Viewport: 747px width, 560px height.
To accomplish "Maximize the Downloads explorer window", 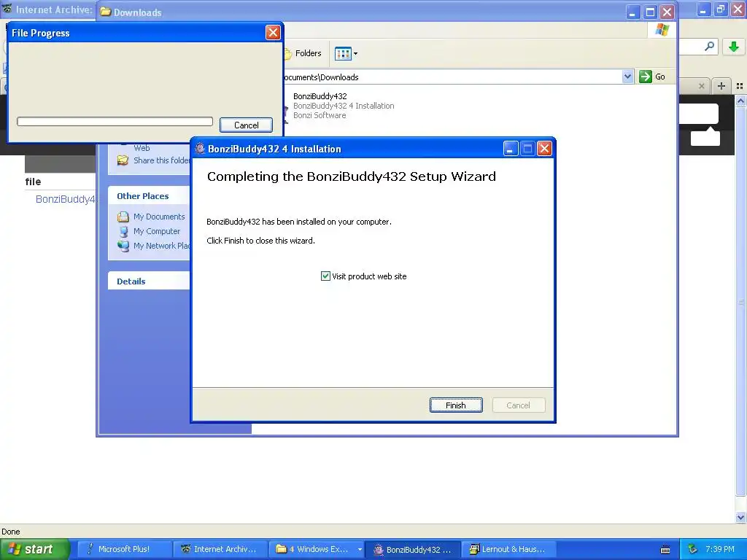I will 650,12.
